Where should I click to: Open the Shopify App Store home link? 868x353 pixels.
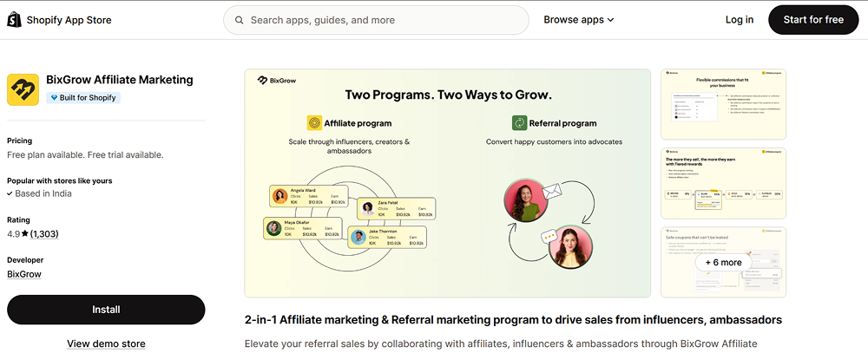[59, 20]
